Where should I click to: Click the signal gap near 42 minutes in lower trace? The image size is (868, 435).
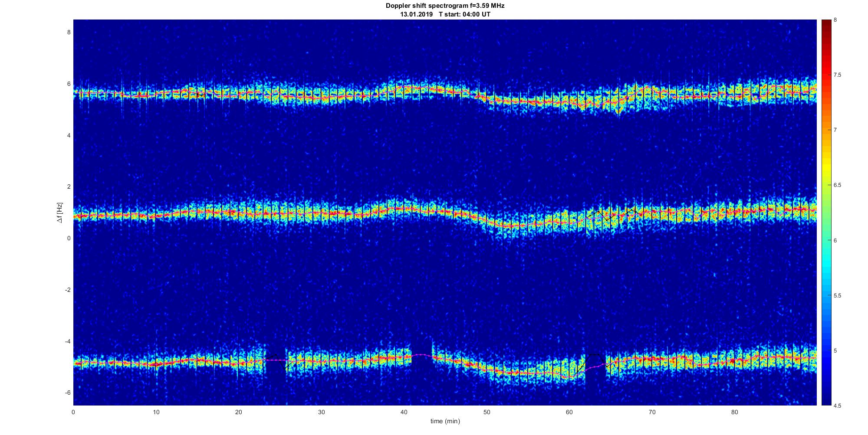coord(421,356)
